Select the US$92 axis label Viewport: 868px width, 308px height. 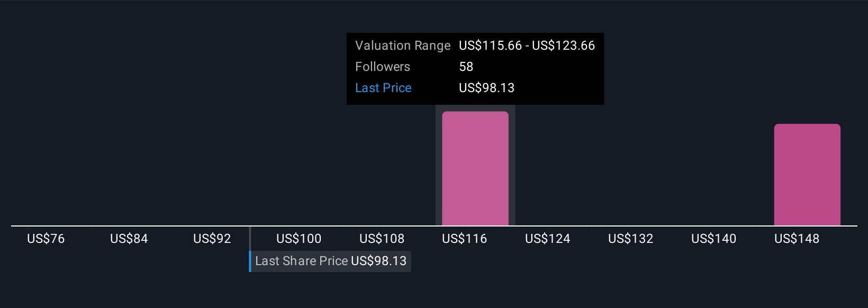tap(212, 239)
